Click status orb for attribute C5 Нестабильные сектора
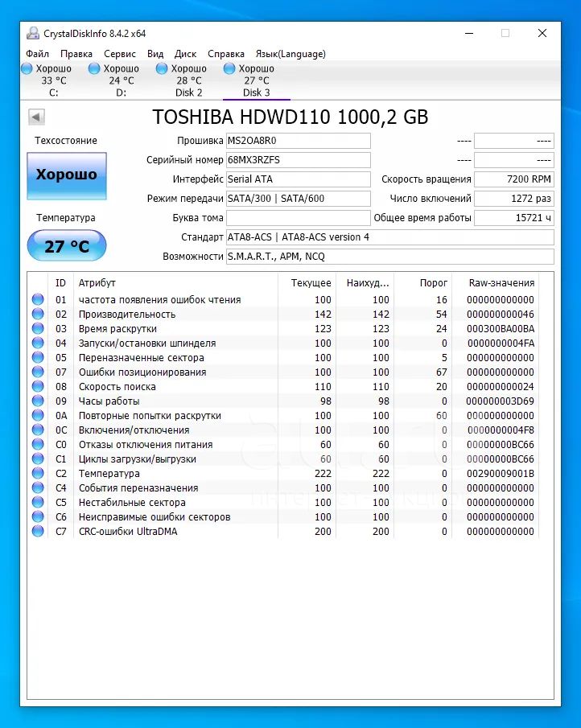581x728 pixels. click(x=38, y=502)
